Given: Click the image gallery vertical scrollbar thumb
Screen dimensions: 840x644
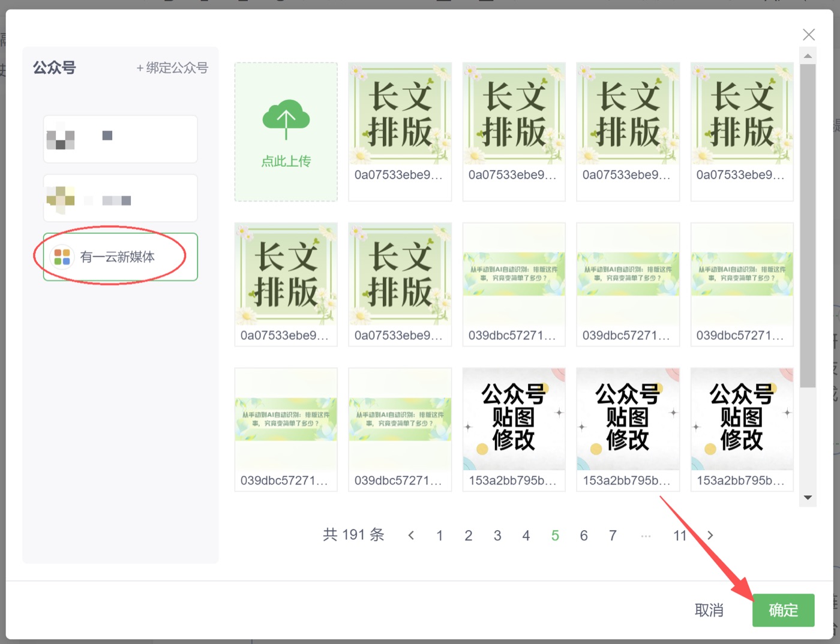Looking at the screenshot, I should (808, 225).
